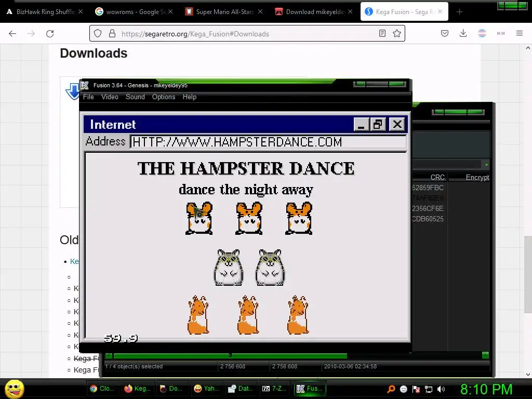Open the green dropdown arrow in the archive window
The height and width of the screenshot is (399, 532).
tap(486, 165)
